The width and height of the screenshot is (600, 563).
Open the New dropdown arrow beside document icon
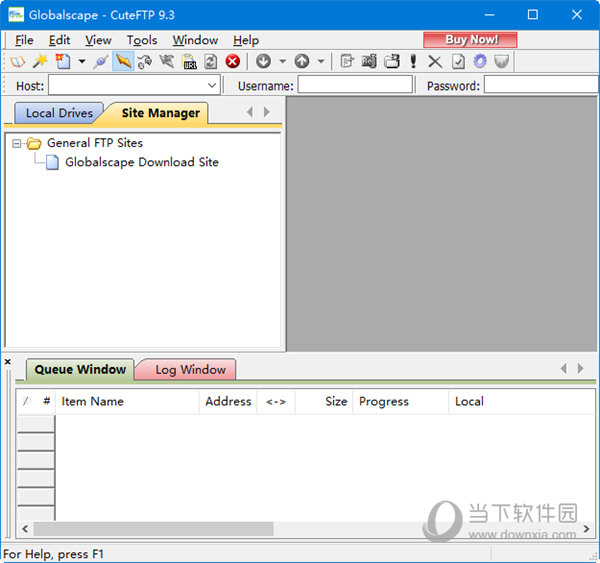(82, 61)
